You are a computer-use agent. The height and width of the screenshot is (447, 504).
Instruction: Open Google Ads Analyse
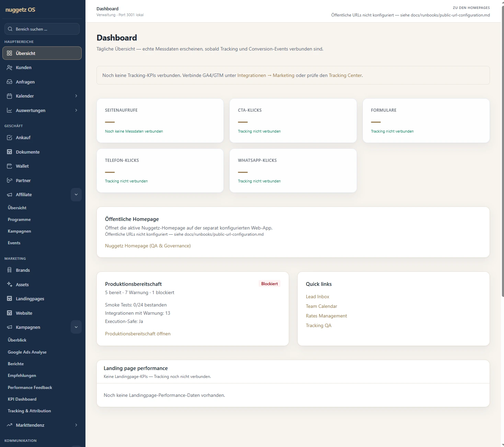(x=27, y=352)
